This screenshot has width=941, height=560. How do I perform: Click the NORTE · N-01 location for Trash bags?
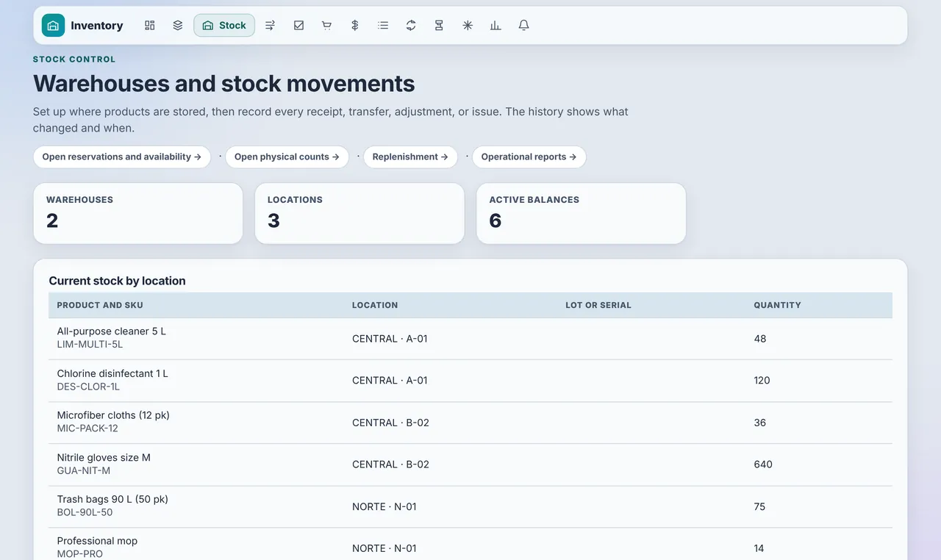point(384,506)
